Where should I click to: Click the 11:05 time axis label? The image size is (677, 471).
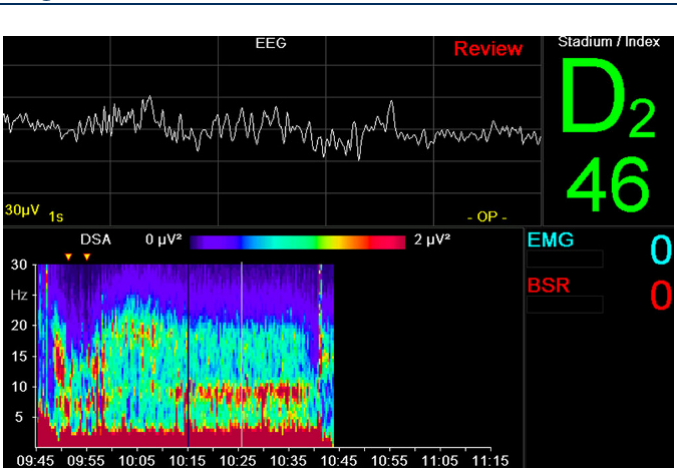(440, 461)
